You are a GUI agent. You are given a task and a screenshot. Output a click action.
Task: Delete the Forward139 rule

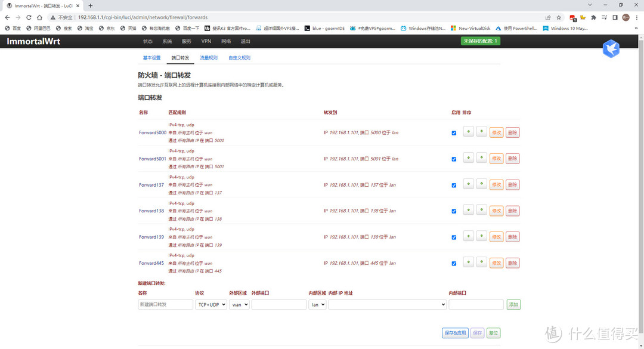pyautogui.click(x=512, y=237)
